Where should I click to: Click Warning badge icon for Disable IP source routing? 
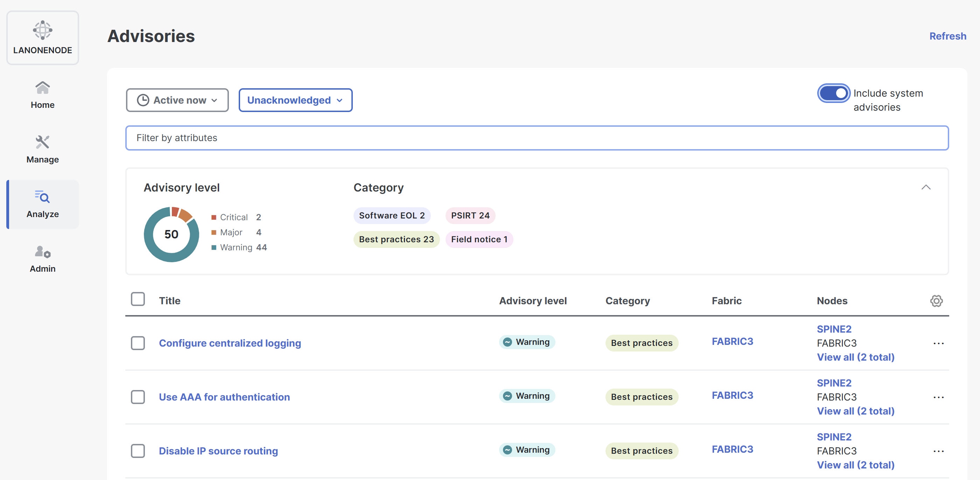pyautogui.click(x=507, y=450)
